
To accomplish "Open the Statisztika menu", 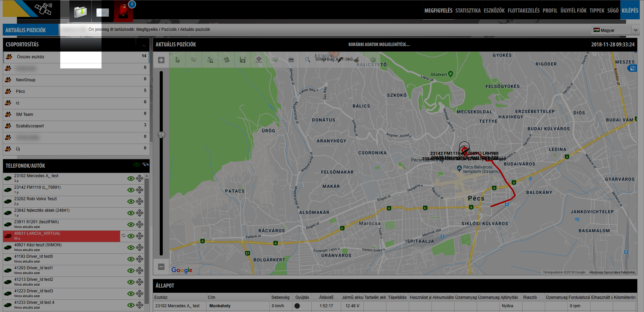I will click(x=468, y=11).
